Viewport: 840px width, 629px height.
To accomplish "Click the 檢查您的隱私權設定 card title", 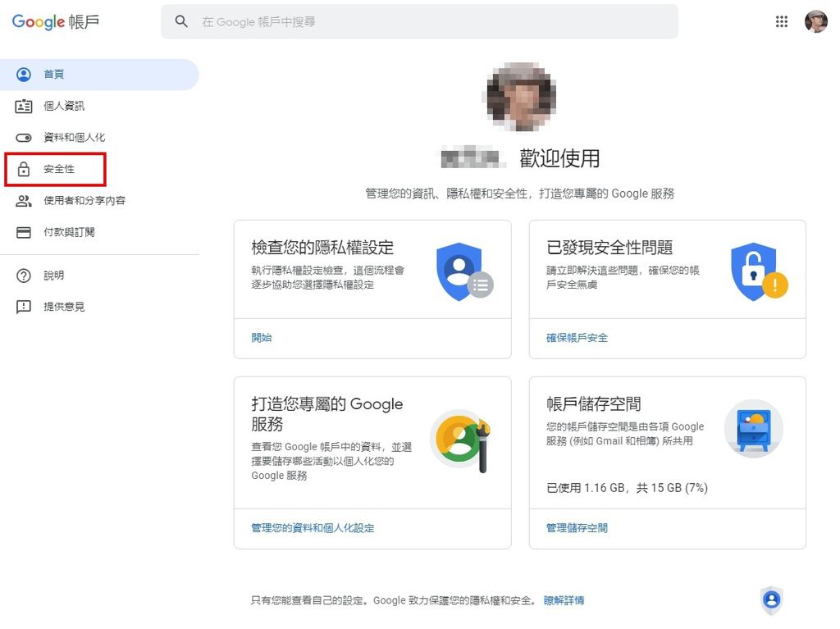I will [322, 248].
